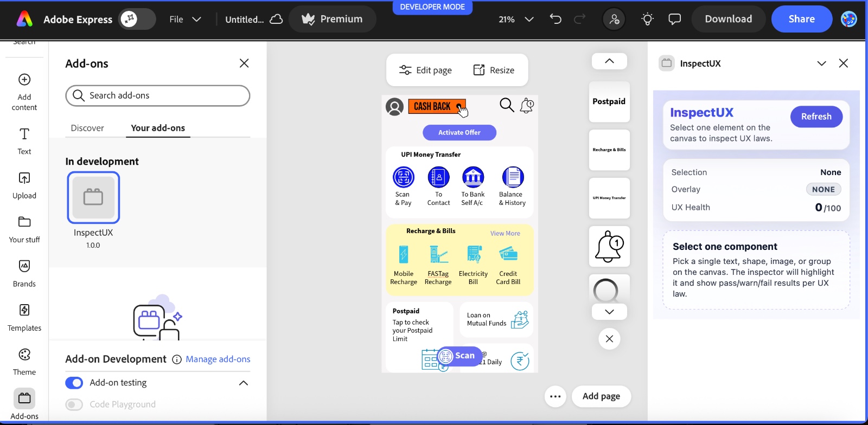Click the Add page button

click(x=601, y=396)
